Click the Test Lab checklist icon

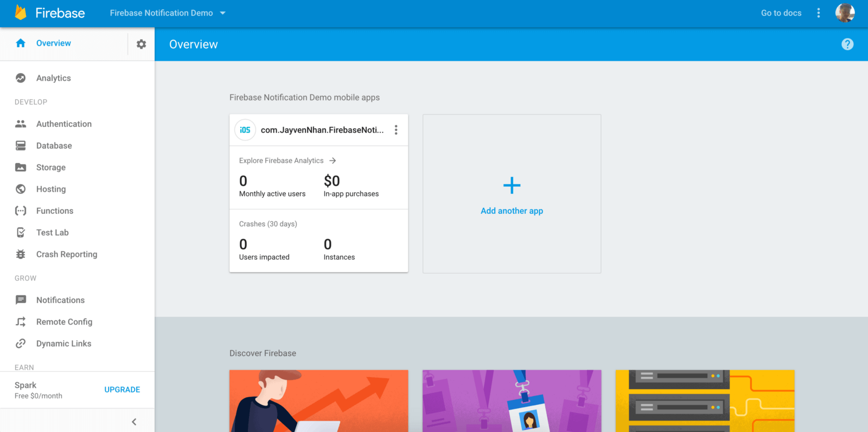pyautogui.click(x=21, y=232)
